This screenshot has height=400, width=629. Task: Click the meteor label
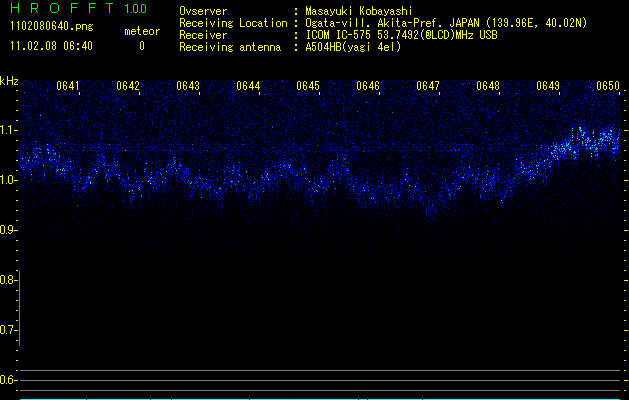141,31
